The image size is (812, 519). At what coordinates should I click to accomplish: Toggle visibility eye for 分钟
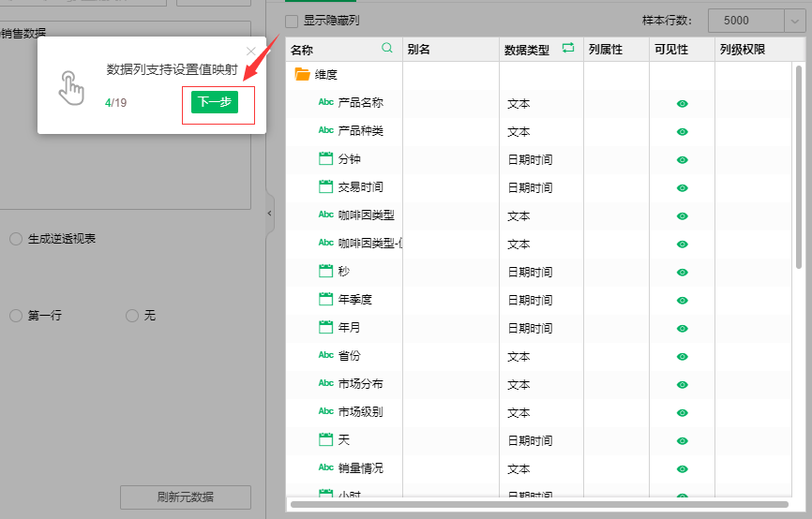[682, 160]
